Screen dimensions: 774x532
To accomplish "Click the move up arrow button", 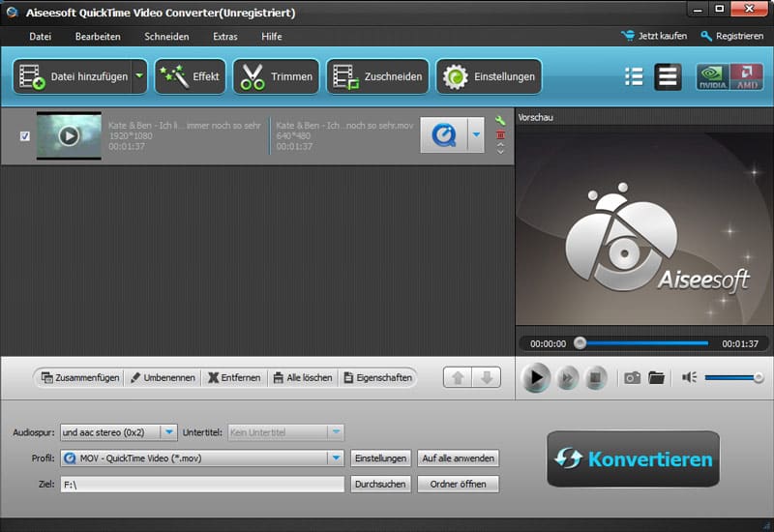I will click(x=458, y=377).
